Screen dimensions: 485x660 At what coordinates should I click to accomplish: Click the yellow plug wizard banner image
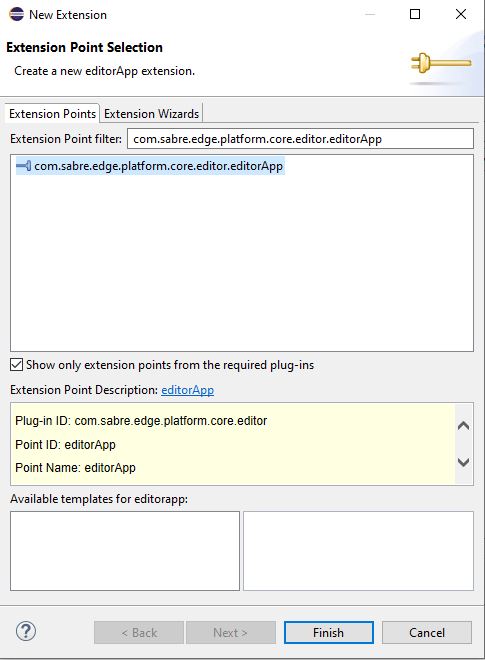coord(441,64)
